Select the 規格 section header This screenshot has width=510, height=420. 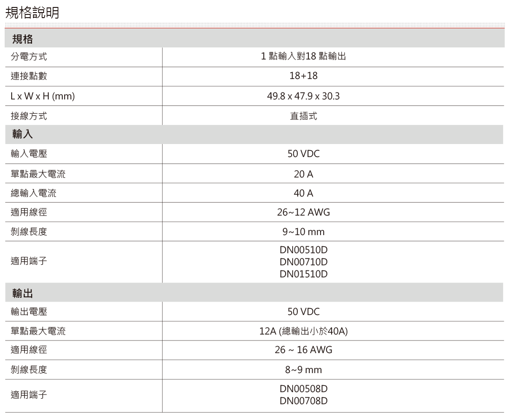pos(22,39)
